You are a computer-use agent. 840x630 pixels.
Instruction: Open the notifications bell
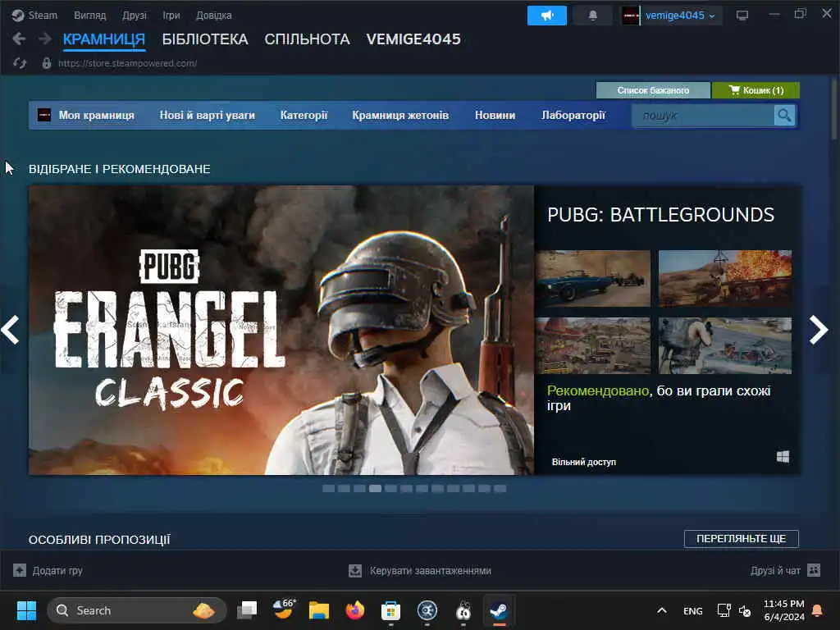click(592, 16)
